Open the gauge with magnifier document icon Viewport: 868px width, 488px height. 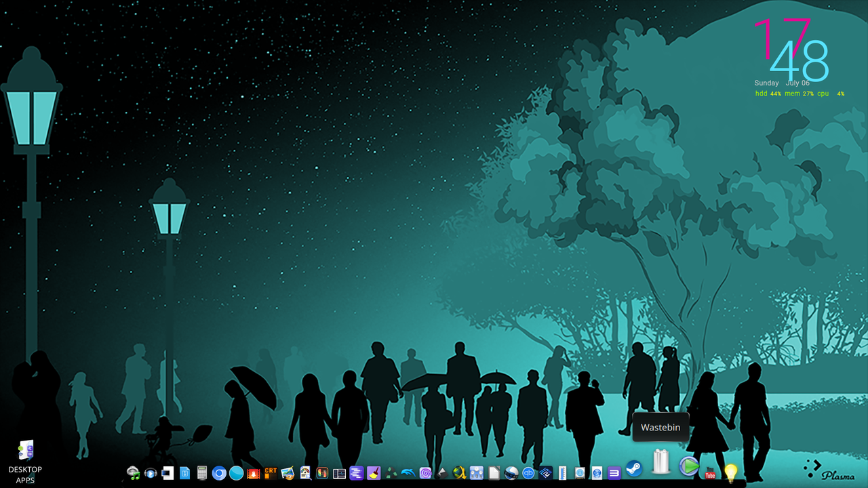click(305, 473)
